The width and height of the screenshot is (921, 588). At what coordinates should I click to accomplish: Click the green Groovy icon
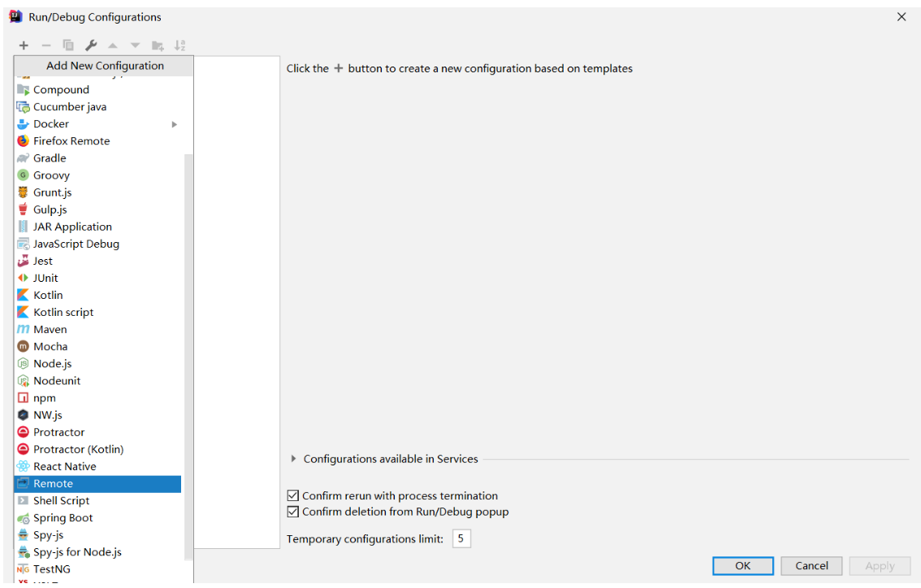pyautogui.click(x=23, y=175)
